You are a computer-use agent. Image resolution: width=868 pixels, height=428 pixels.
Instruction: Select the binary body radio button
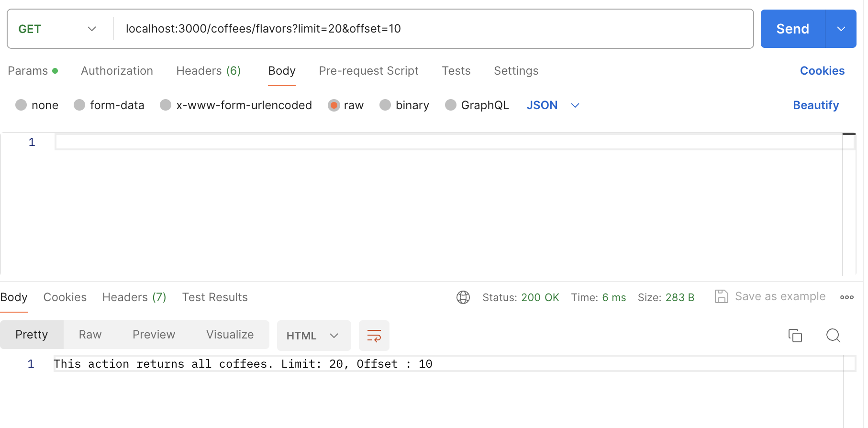click(x=385, y=105)
